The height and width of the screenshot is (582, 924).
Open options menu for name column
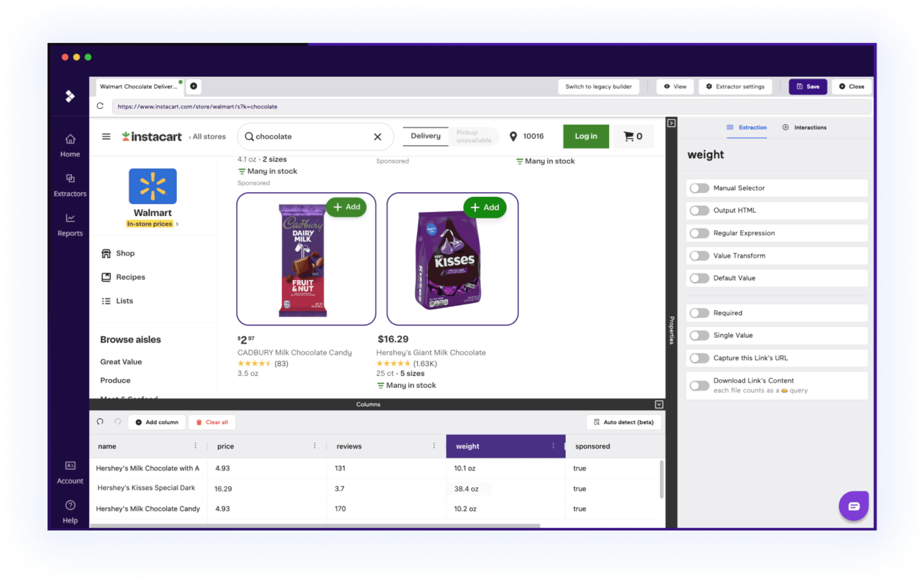(x=196, y=446)
